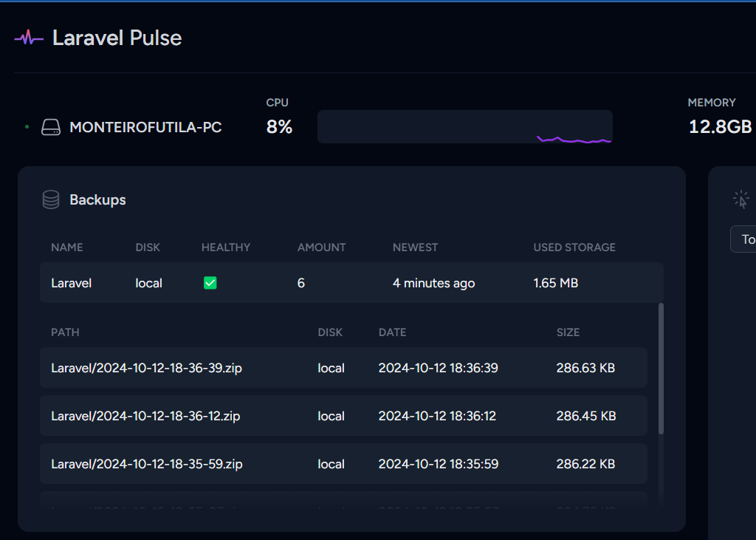Click the 286.22 KB size value
Viewport: 756px width, 540px height.
585,464
